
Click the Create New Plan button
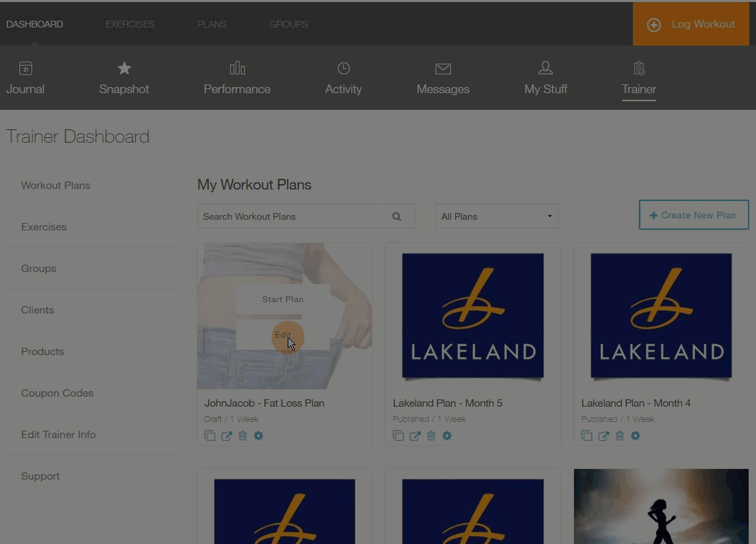pyautogui.click(x=693, y=215)
